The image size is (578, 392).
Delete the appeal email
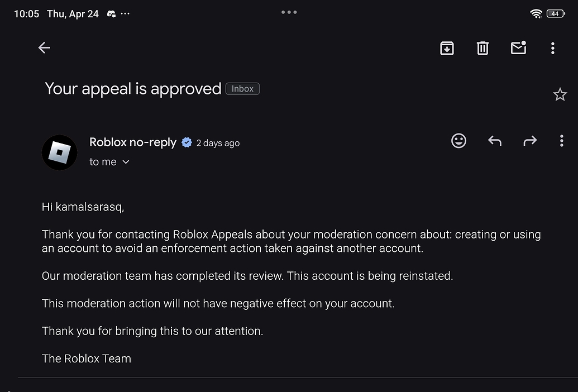[483, 48]
